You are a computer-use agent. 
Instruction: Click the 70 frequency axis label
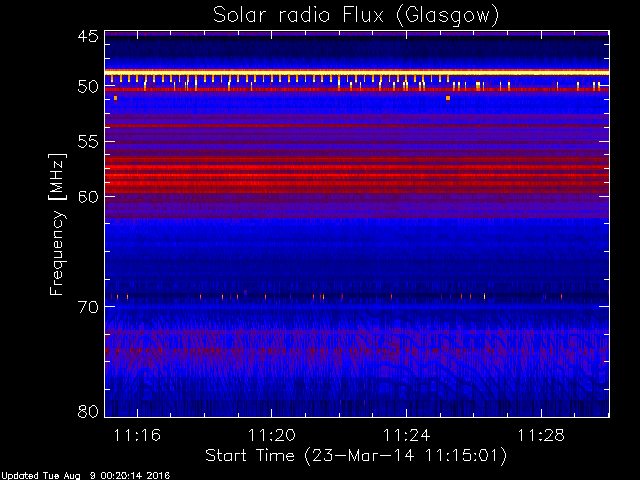point(88,307)
